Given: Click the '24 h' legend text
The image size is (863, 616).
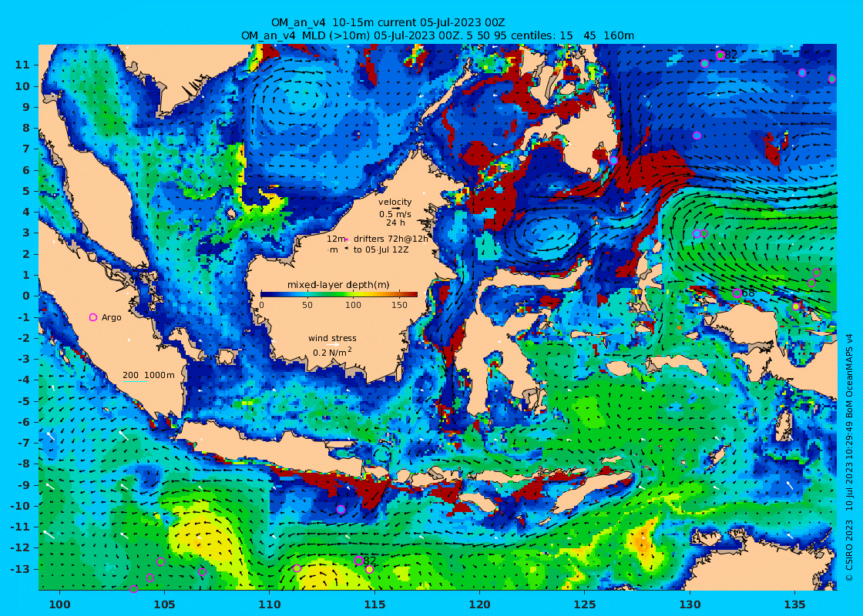Looking at the screenshot, I should click(395, 223).
